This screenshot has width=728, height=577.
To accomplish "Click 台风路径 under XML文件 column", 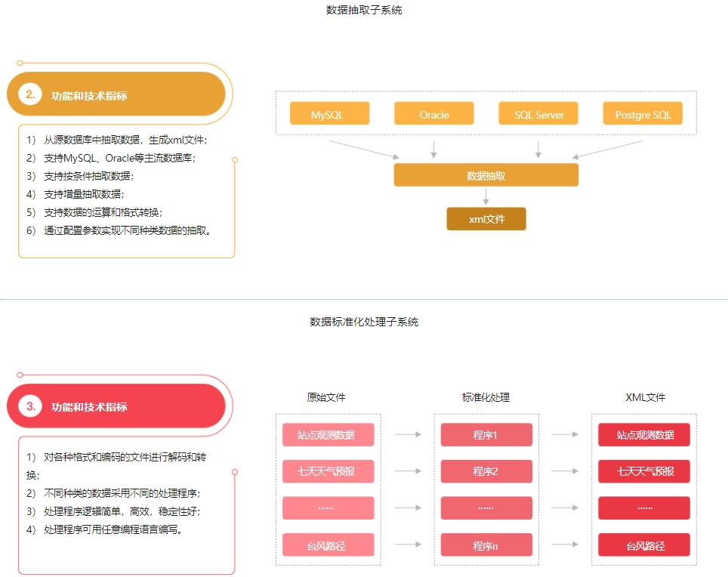I will click(644, 545).
